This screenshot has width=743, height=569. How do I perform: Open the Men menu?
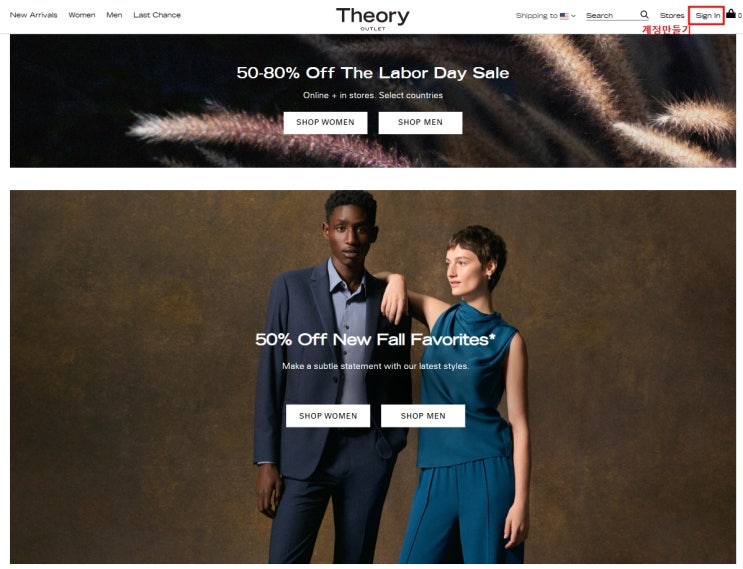point(114,15)
